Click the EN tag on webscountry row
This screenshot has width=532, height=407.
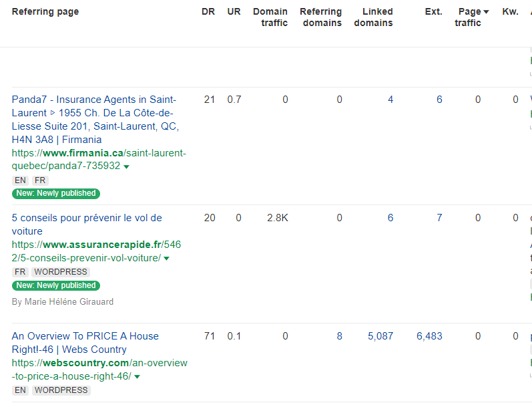(20, 390)
